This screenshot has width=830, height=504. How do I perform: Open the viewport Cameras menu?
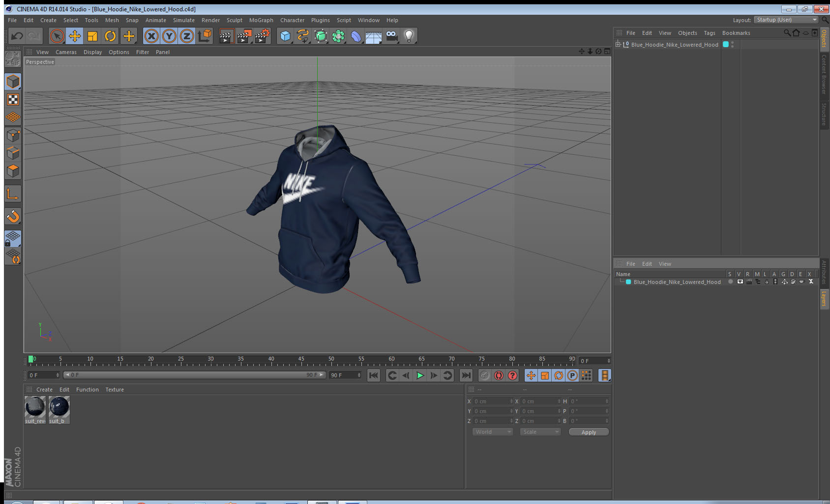(x=66, y=52)
